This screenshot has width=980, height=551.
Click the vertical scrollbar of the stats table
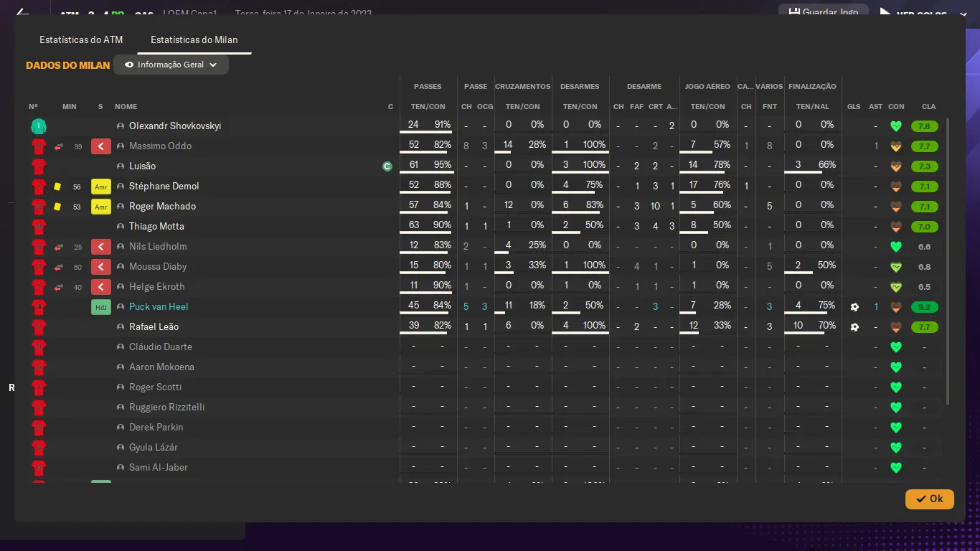coord(948,258)
